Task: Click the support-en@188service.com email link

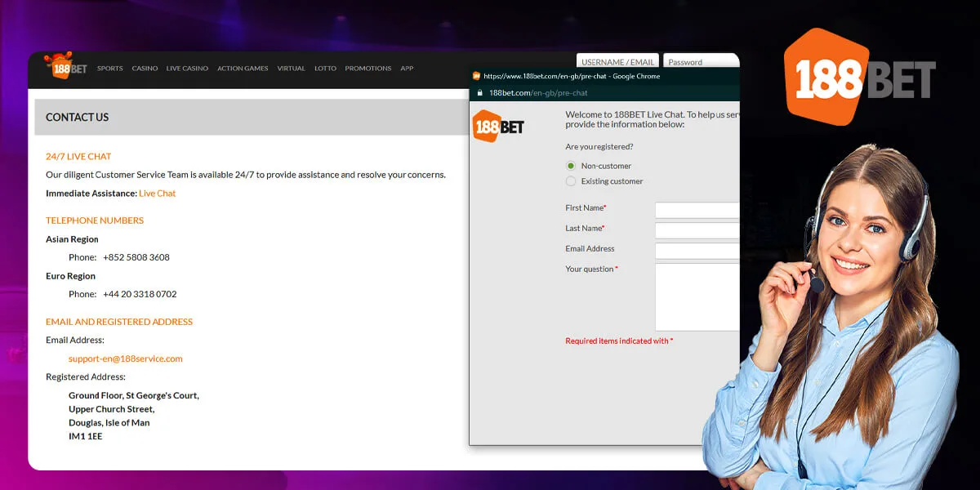Action: [x=126, y=359]
